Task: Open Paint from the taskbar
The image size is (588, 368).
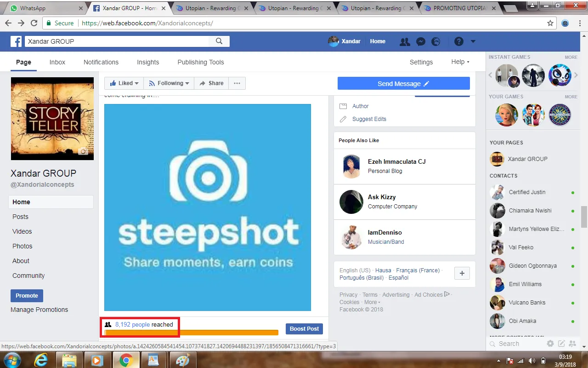Action: tap(182, 360)
